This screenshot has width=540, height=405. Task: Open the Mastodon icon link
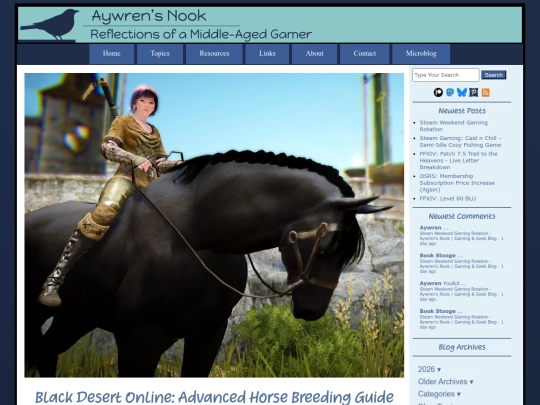(450, 92)
